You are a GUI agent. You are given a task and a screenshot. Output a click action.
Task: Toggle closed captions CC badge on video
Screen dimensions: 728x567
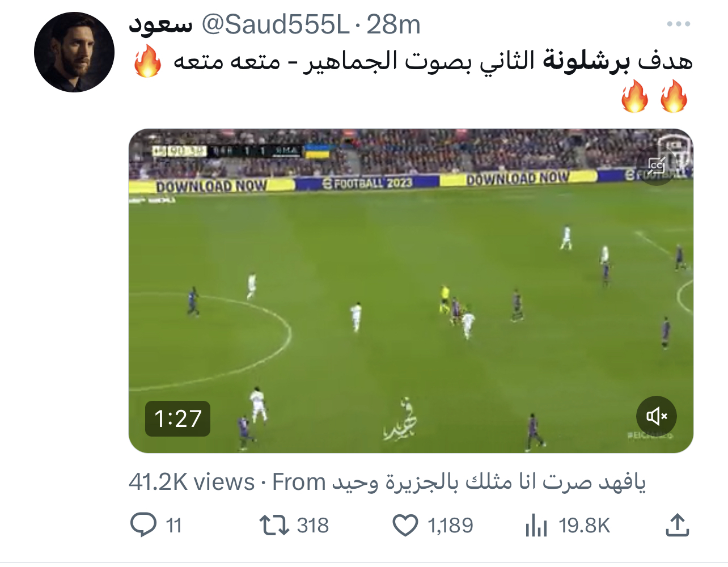pos(657,166)
